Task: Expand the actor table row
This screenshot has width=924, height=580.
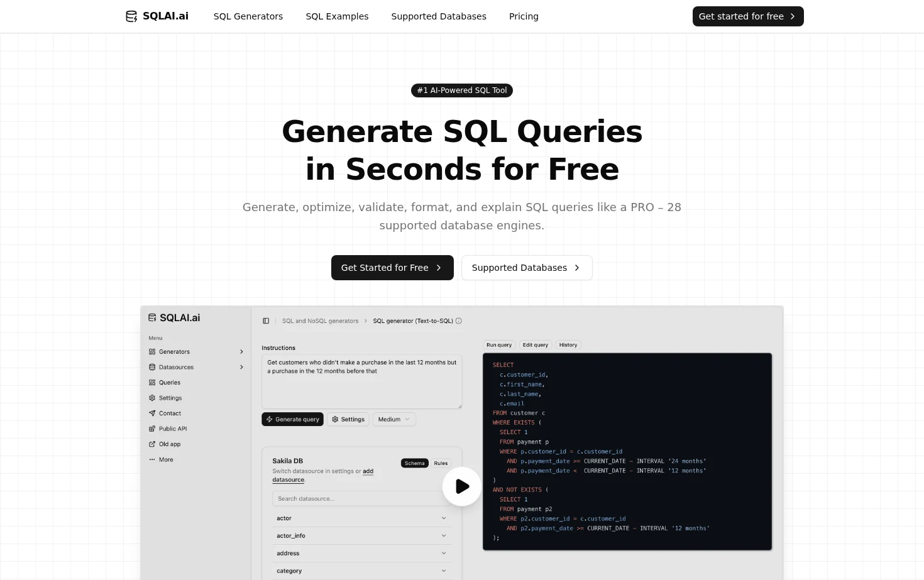Action: (x=361, y=518)
